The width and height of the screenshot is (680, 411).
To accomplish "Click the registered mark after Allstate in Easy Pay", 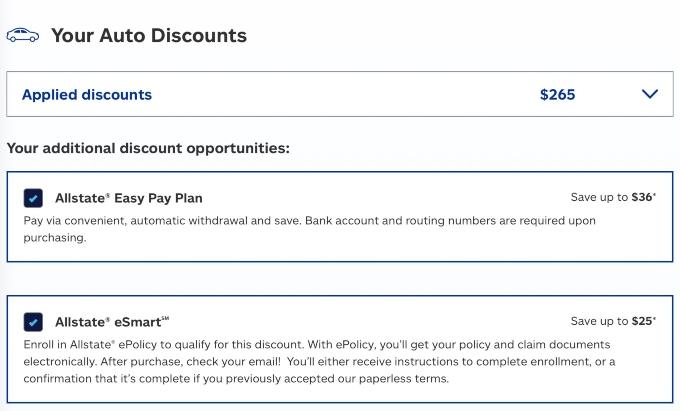I will coord(108,195).
